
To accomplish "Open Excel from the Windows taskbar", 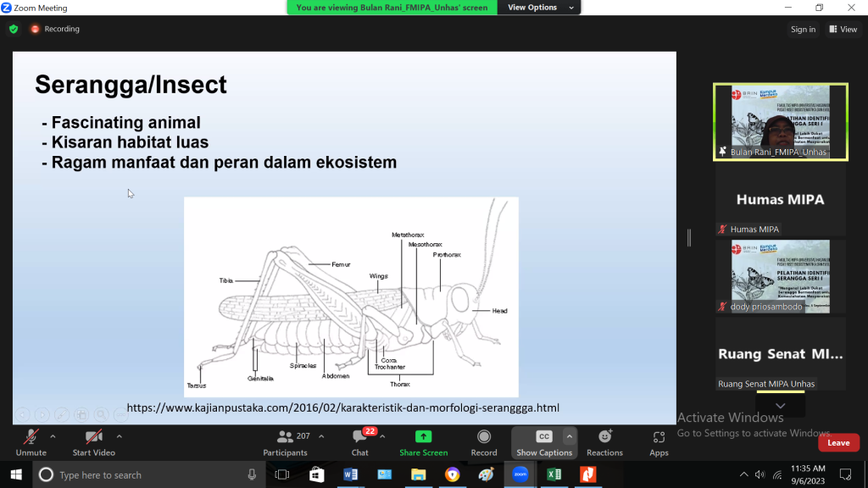I will tap(554, 474).
